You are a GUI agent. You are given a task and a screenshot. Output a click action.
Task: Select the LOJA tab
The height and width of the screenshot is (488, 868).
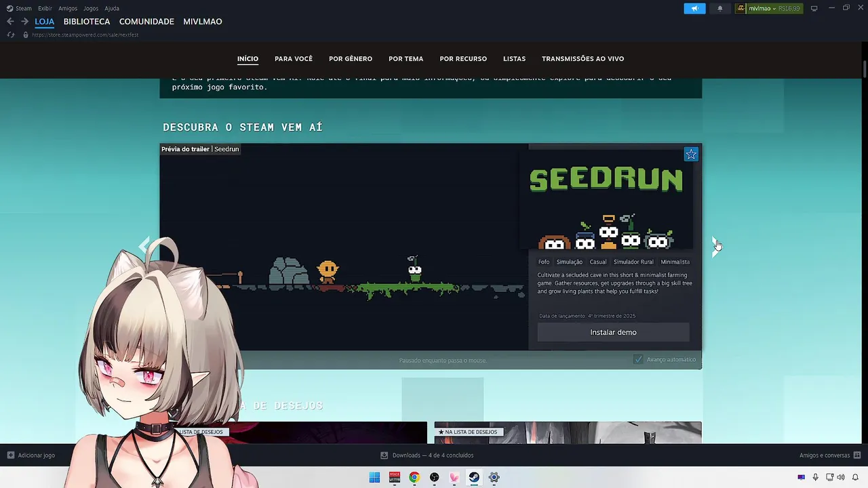click(x=45, y=22)
